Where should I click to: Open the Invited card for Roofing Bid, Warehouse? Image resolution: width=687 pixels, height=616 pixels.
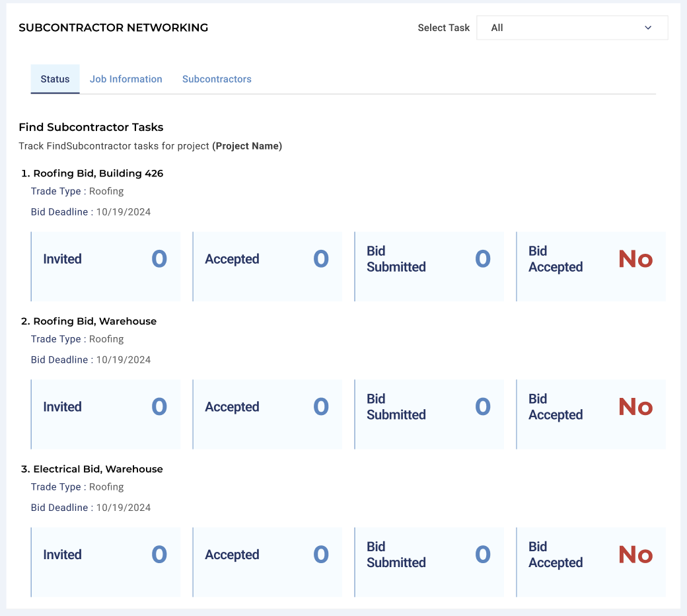[106, 414]
